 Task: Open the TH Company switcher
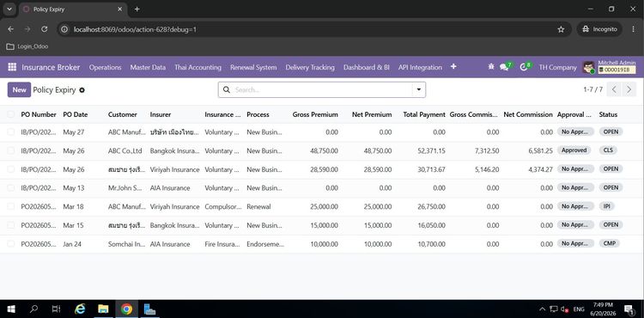(x=558, y=67)
